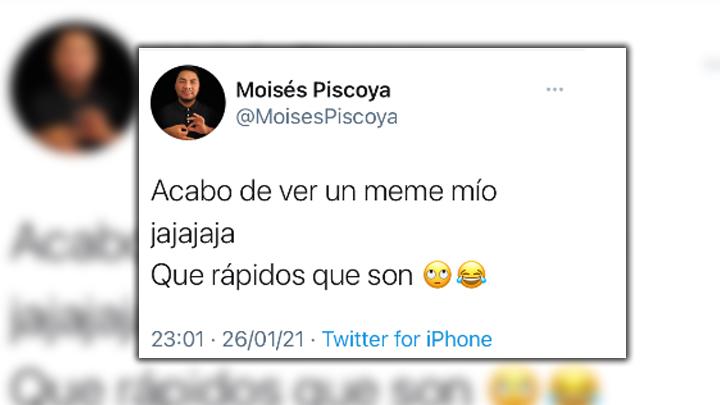Click the faint blurred dots at top-right edge
This screenshot has width=720, height=405.
712,65
